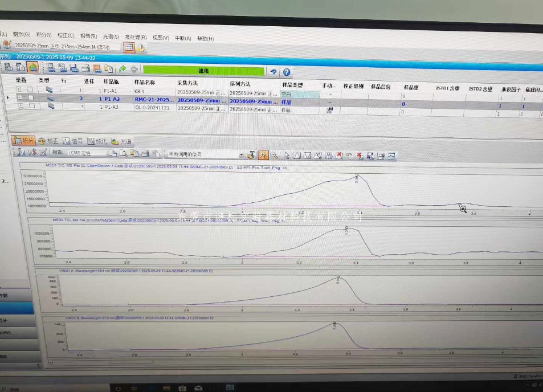Viewport: 543px width, 392px height.
Task: Open the 所有调用的信号 signal dropdown
Action: (x=241, y=154)
